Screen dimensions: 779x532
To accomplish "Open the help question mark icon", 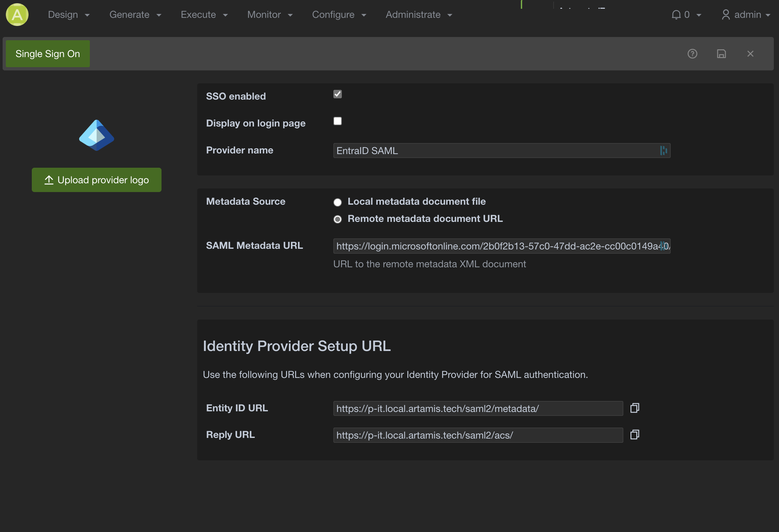I will 692,54.
